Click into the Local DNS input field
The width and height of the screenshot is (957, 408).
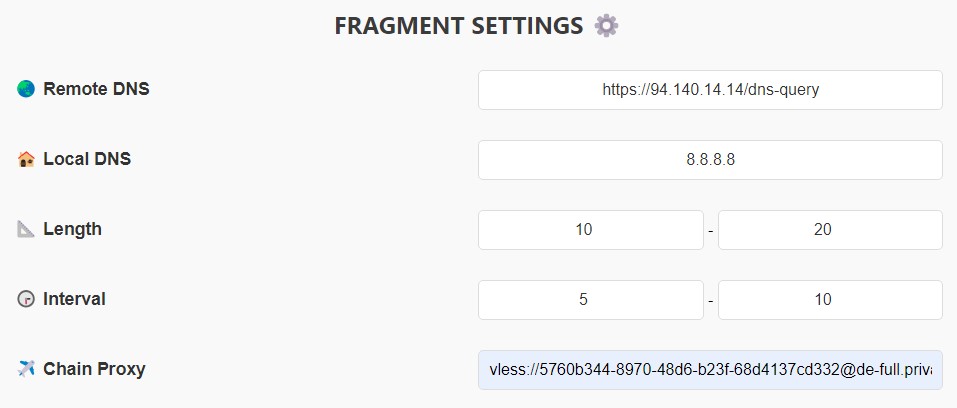tap(710, 160)
